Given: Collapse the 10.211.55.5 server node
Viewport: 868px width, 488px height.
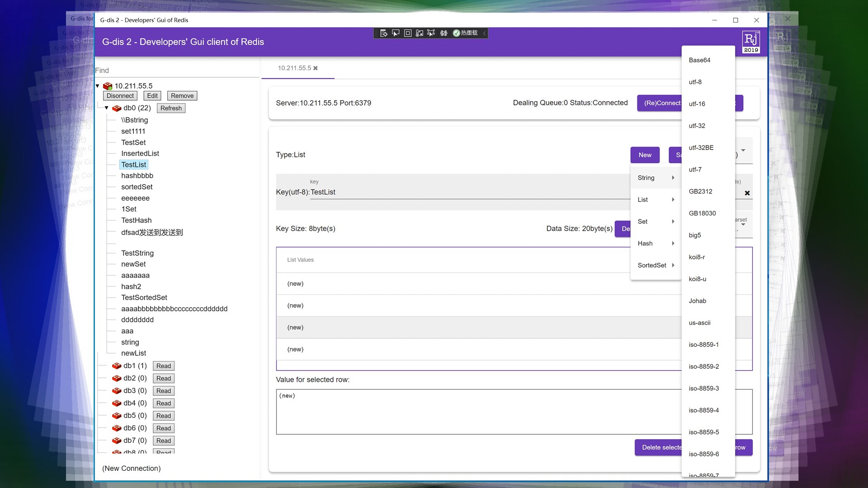Looking at the screenshot, I should coord(97,86).
